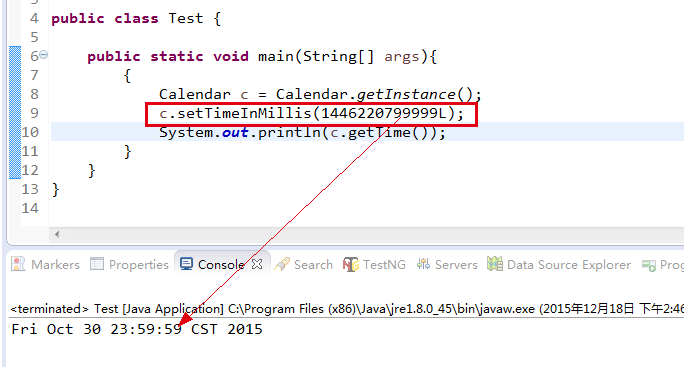The width and height of the screenshot is (684, 367).
Task: Place cursor in setTimeInMillis code line
Action: point(311,113)
